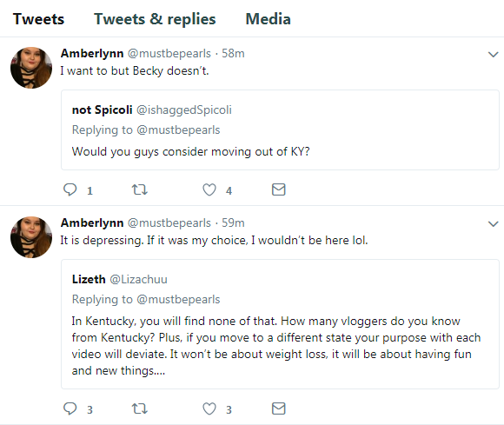Send the 58m tweet via direct message
This screenshot has width=504, height=425.
click(x=279, y=189)
